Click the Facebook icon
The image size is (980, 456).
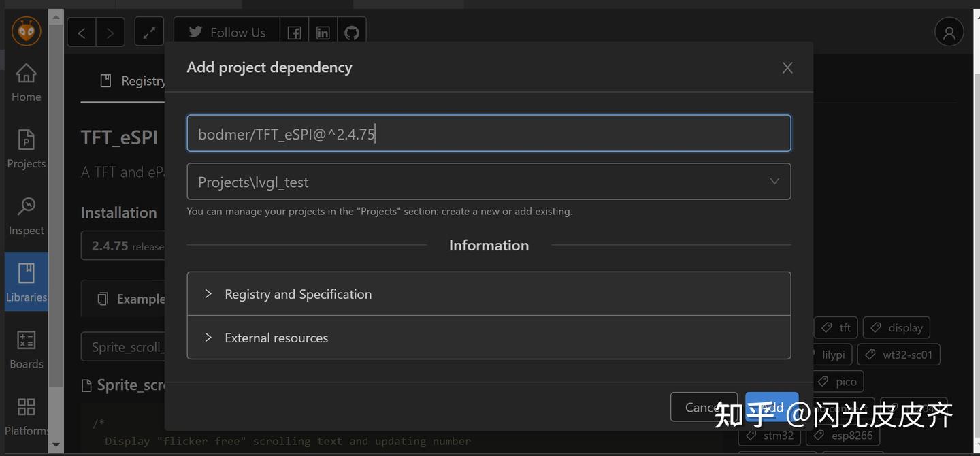coord(294,31)
